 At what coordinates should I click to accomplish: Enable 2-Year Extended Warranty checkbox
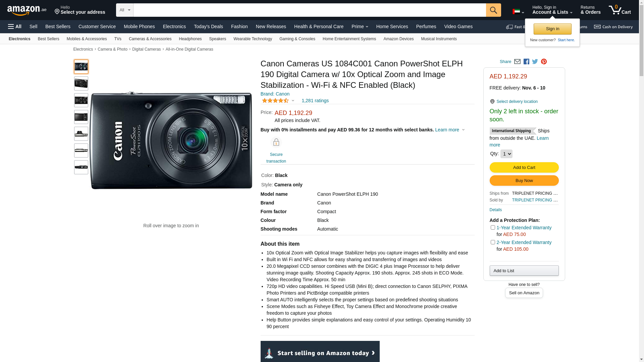click(493, 242)
